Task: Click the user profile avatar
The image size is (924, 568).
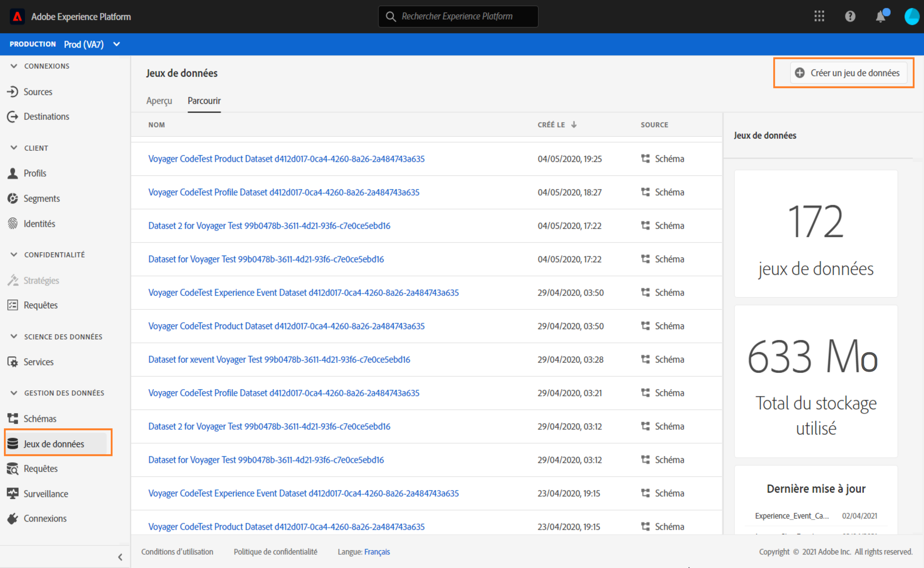Action: point(911,17)
